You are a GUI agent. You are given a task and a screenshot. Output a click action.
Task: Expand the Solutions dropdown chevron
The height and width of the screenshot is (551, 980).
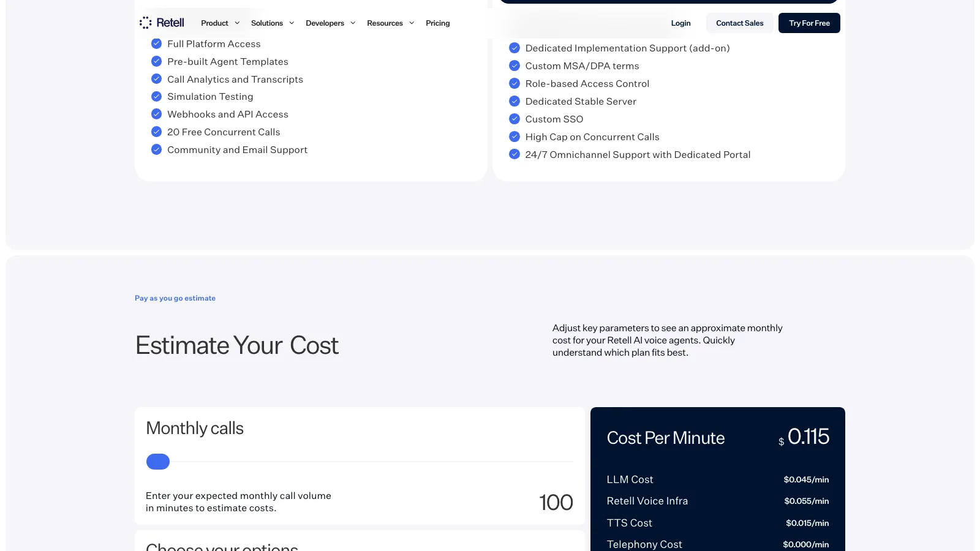point(292,23)
